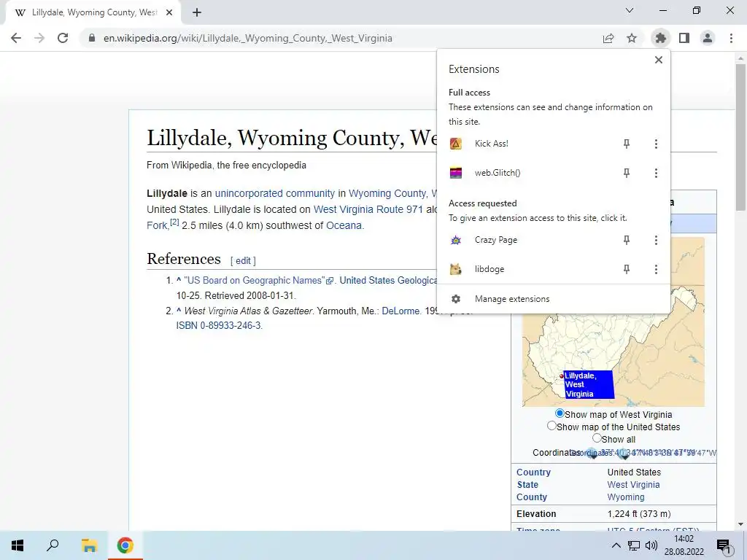
Task: Open the volume tray icon
Action: click(x=651, y=545)
